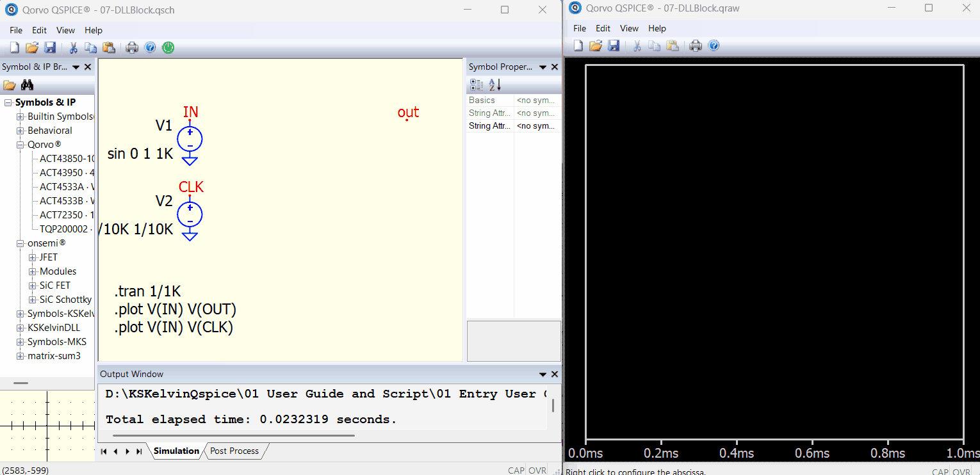Sort Symbol Properties alphabetically
This screenshot has width=980, height=475.
point(494,85)
